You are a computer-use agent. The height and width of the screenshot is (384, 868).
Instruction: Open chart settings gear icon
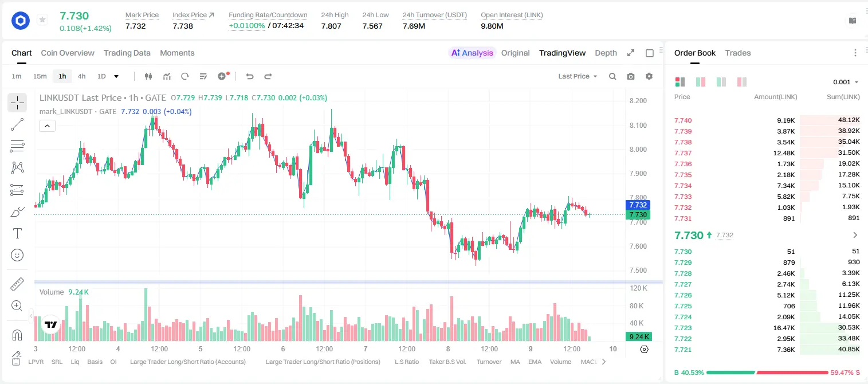649,76
